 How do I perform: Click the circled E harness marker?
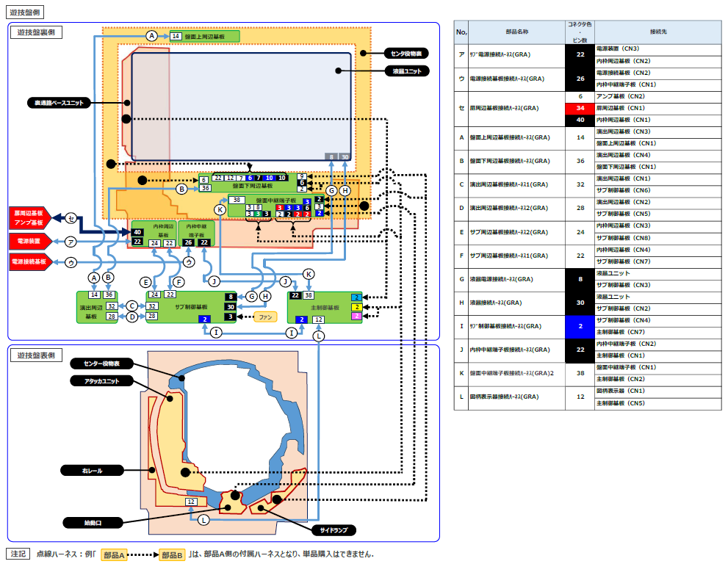(145, 282)
